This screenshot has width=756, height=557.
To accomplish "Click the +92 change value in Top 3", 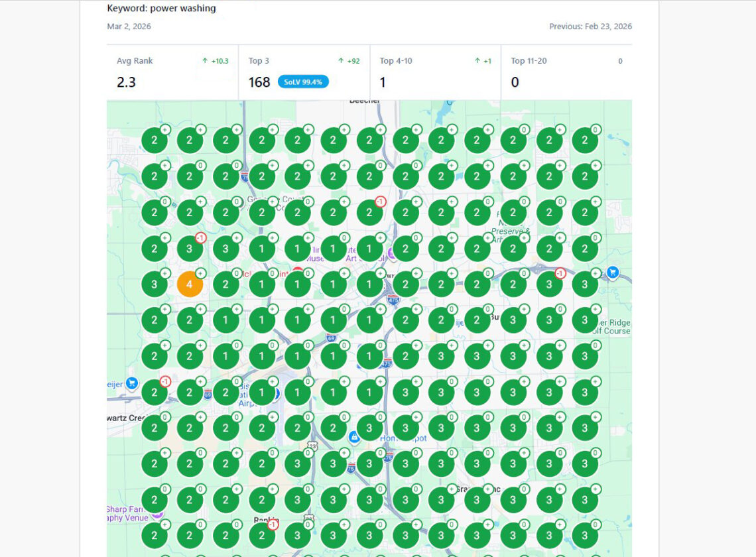I will (x=353, y=61).
